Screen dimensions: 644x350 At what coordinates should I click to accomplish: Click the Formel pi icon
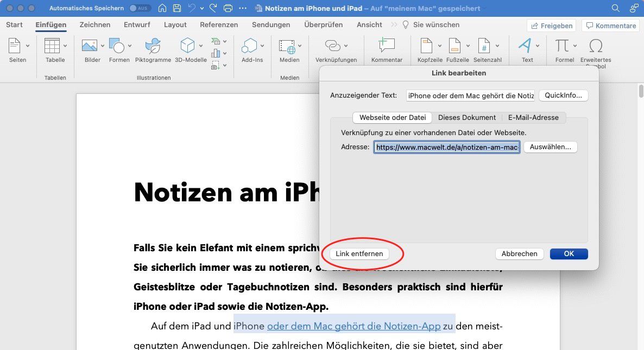[x=562, y=46]
